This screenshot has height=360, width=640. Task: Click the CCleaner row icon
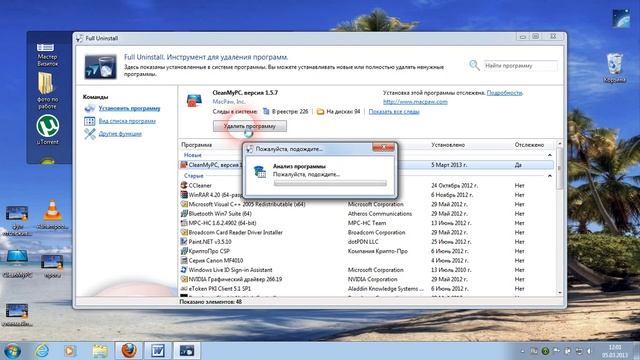coord(184,185)
